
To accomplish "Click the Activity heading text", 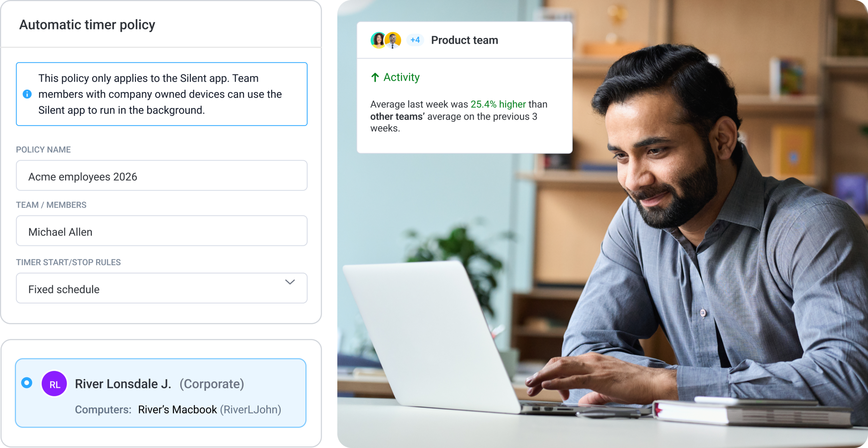I will pyautogui.click(x=401, y=77).
